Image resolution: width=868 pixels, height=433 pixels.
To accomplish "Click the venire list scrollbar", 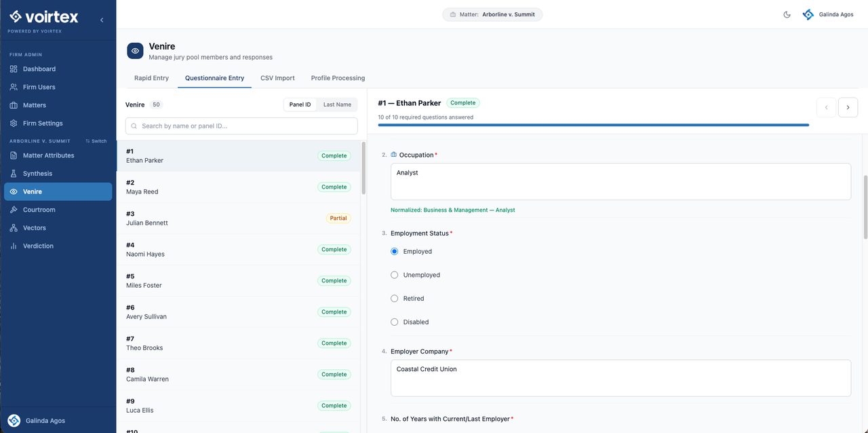I will (x=363, y=168).
